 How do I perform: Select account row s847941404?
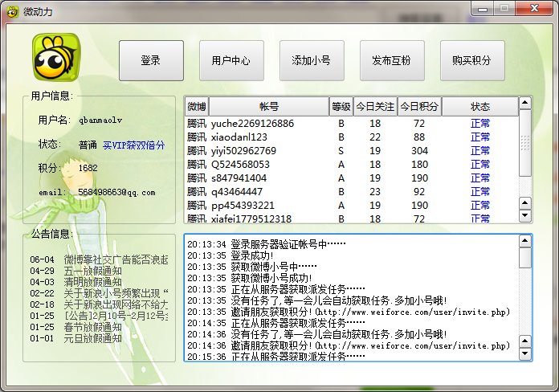[x=352, y=178]
